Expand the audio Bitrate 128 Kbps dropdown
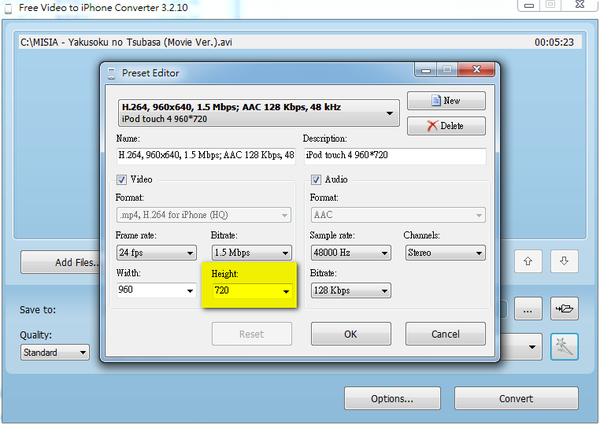 [351, 291]
